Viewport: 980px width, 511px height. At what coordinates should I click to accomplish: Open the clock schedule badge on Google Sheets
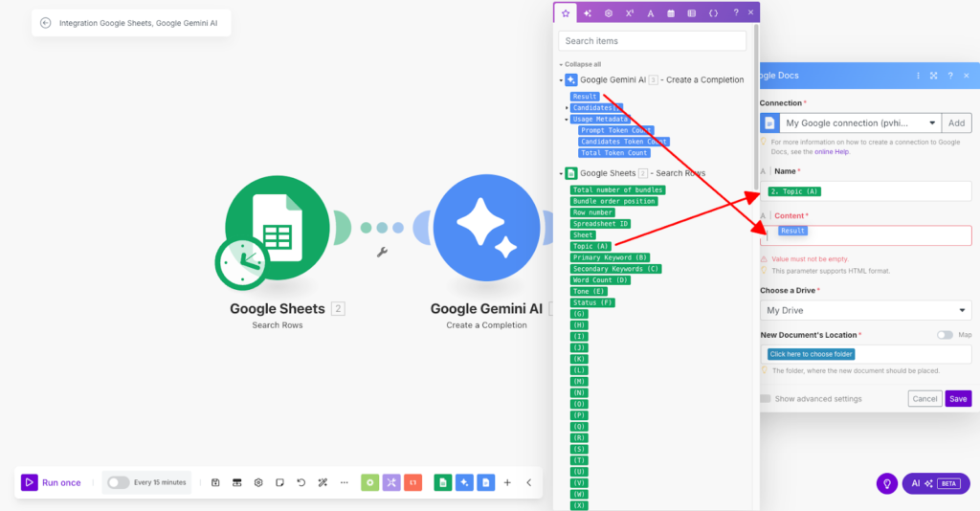(x=241, y=263)
